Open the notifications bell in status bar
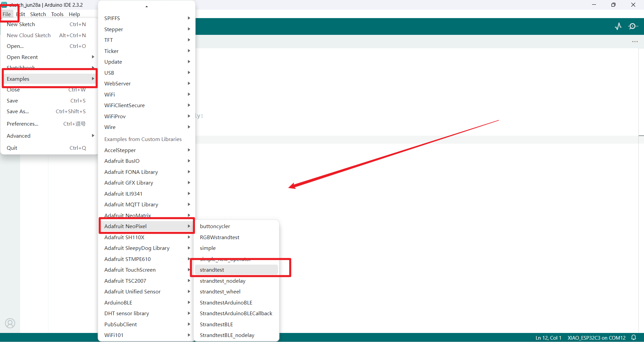Viewport: 644px width, 342px height. pos(634,338)
